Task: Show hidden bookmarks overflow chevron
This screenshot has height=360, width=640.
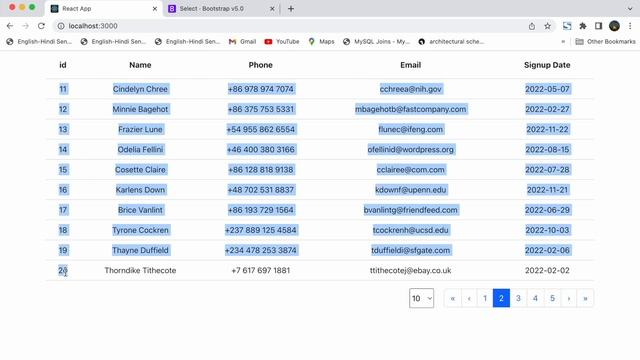Action: (563, 42)
